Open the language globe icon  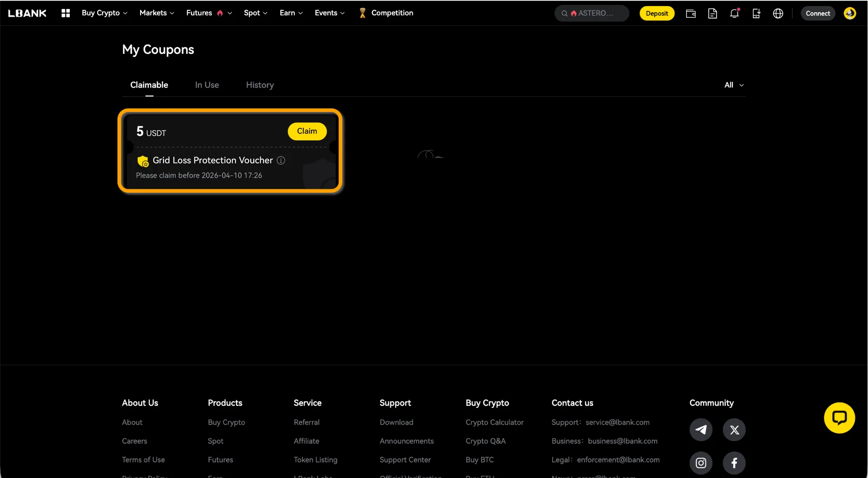point(778,13)
